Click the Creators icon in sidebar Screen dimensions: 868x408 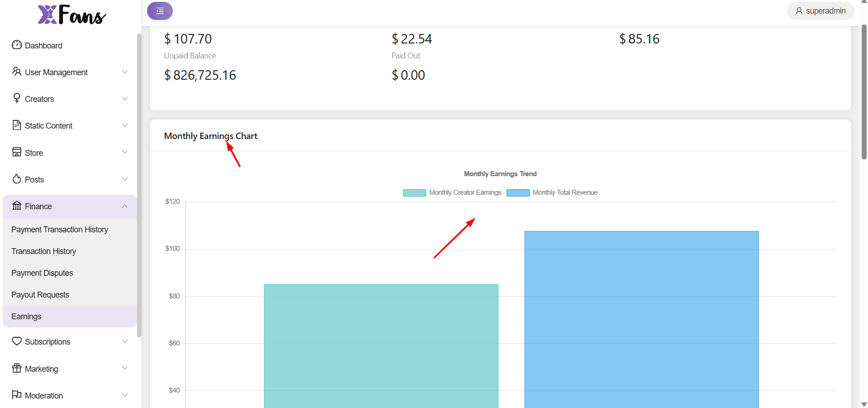pos(17,98)
